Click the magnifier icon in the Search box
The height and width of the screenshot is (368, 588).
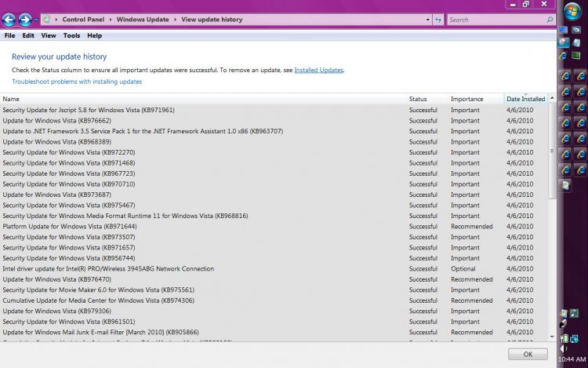(550, 20)
